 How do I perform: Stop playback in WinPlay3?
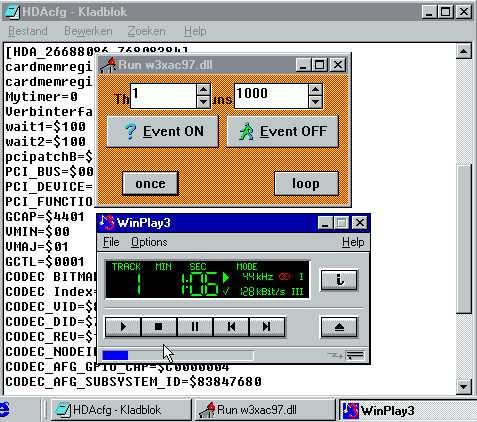[x=159, y=327]
